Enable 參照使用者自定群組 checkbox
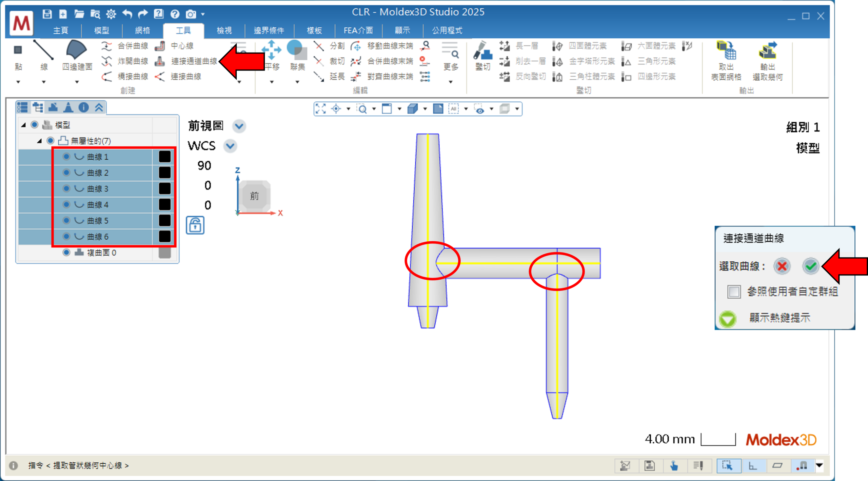The width and height of the screenshot is (868, 481). coord(734,292)
